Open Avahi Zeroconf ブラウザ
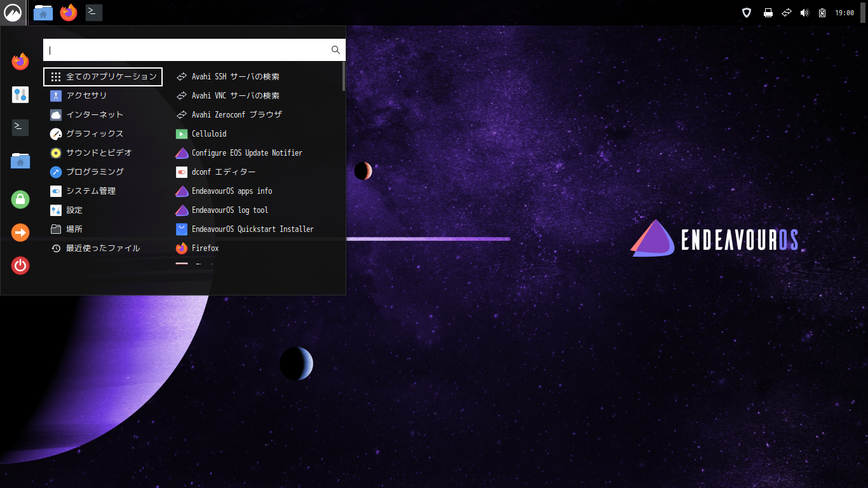The image size is (868, 488). point(257,115)
